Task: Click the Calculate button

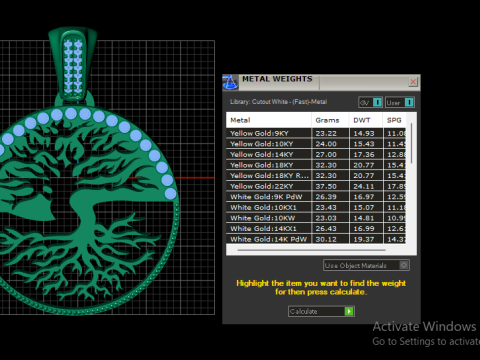Action: (x=321, y=311)
